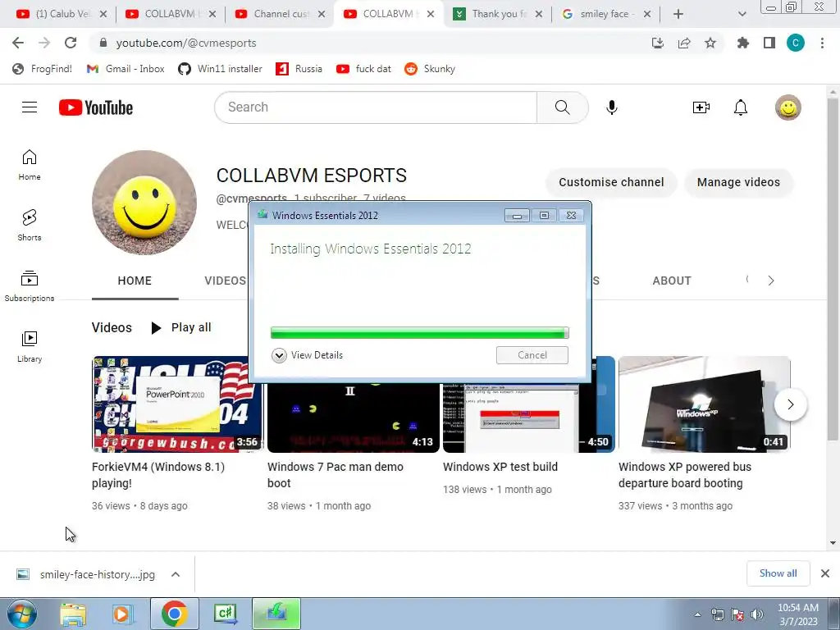The image size is (840, 630).
Task: Open the Win11 installer bookmark
Action: (x=221, y=69)
